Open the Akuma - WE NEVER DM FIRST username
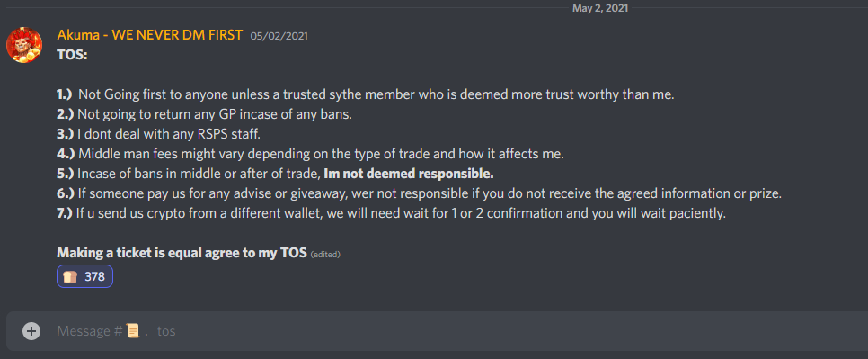Image resolution: width=868 pixels, height=359 pixels. tap(149, 35)
